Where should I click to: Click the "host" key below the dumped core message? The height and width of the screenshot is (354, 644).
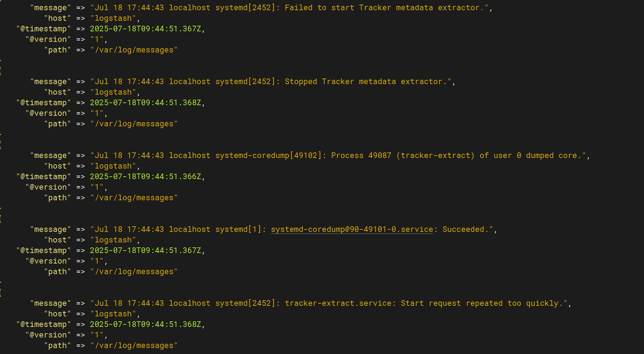click(57, 166)
